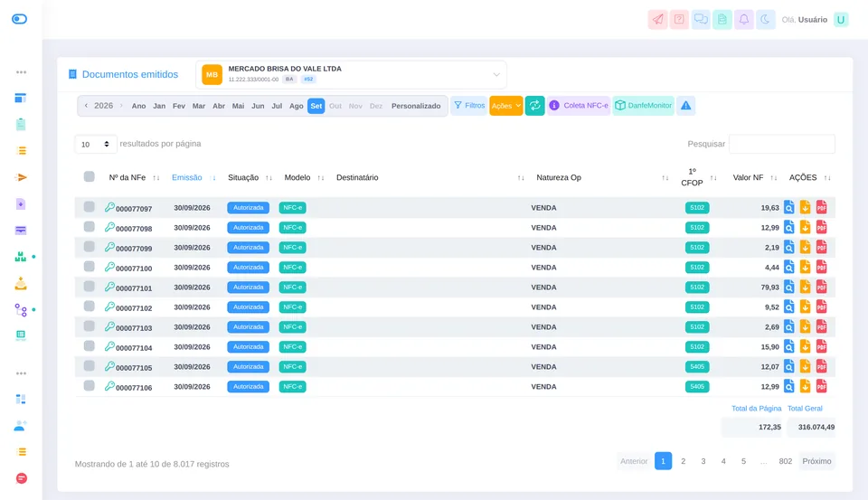868x500 pixels.
Task: Select all rows header checkbox
Action: click(x=90, y=176)
